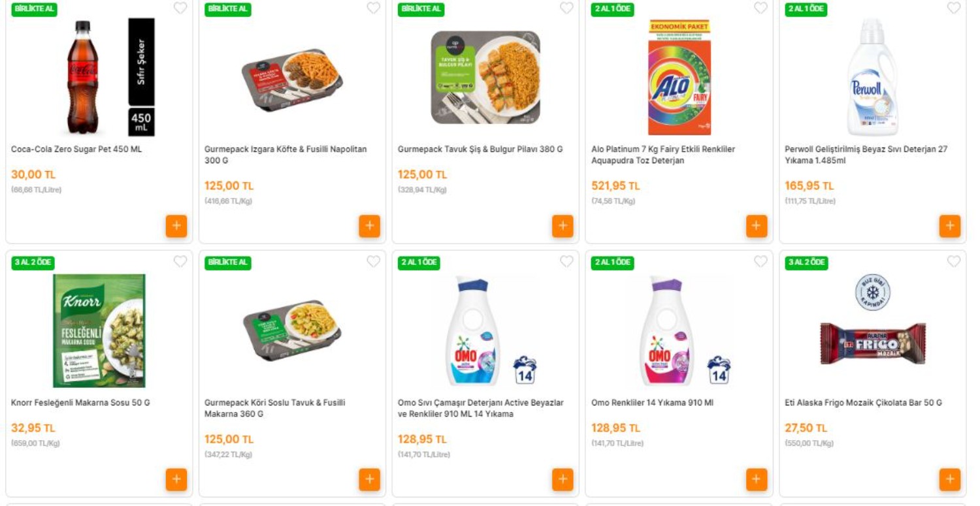Add Gurmepack Tavuk Şiş to cart
The image size is (980, 506).
point(563,226)
